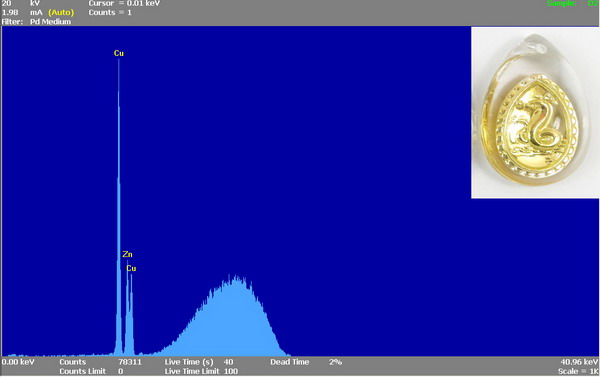
Task: Click the Cursor 0.01 keV readout
Action: [x=124, y=3]
